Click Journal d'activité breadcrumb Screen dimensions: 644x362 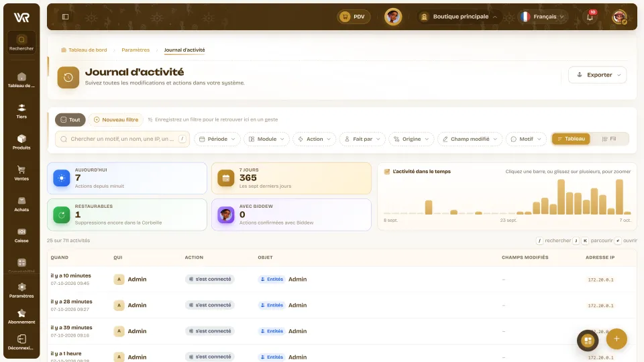(184, 50)
